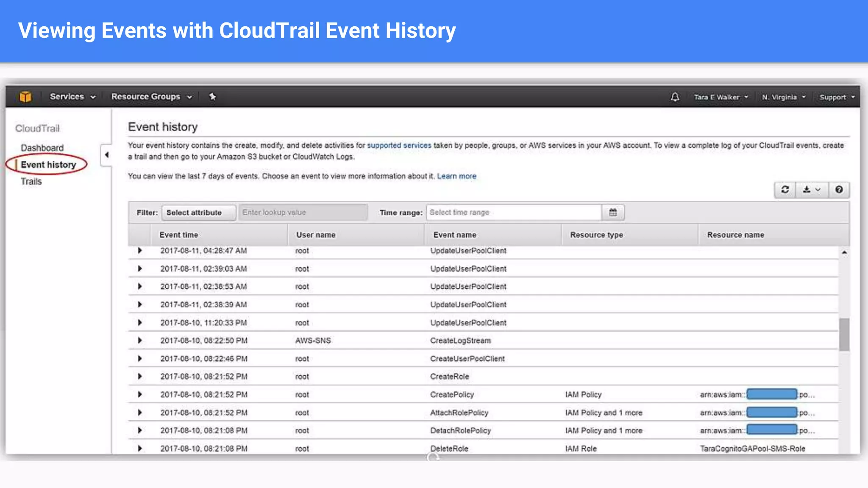Click the Enter lookup value field
Viewport: 868px width, 488px height.
(x=303, y=213)
